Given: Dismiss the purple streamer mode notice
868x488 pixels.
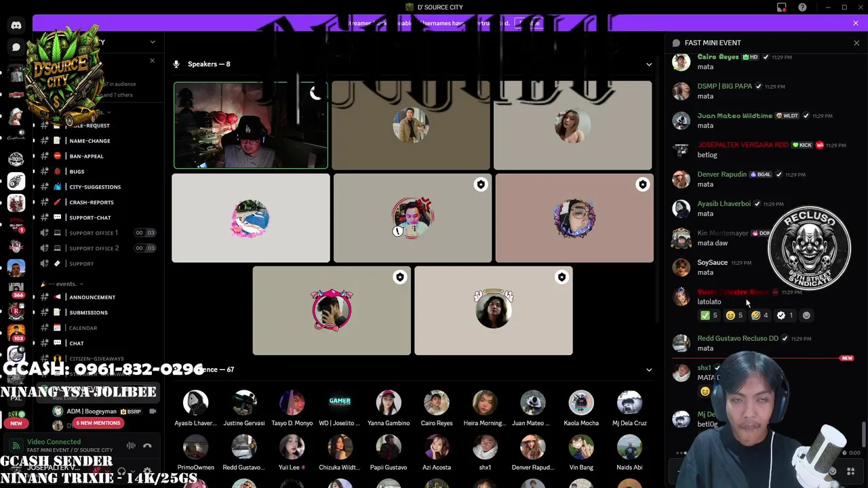Looking at the screenshot, I should pyautogui.click(x=855, y=23).
